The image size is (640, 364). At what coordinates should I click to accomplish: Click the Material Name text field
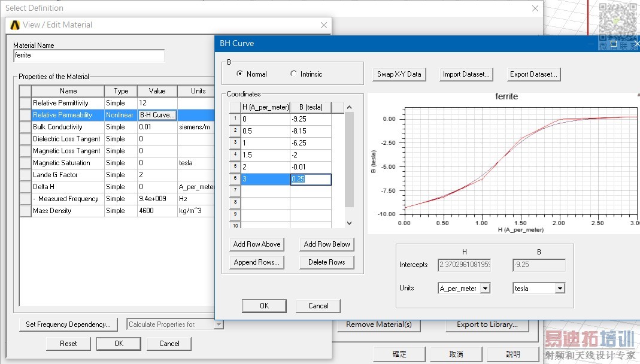(x=89, y=55)
